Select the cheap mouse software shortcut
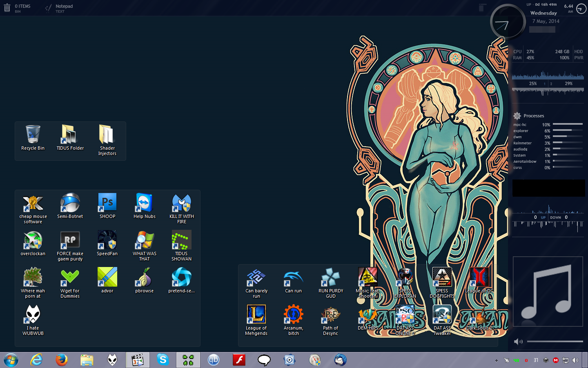Image resolution: width=588 pixels, height=368 pixels. (x=33, y=209)
